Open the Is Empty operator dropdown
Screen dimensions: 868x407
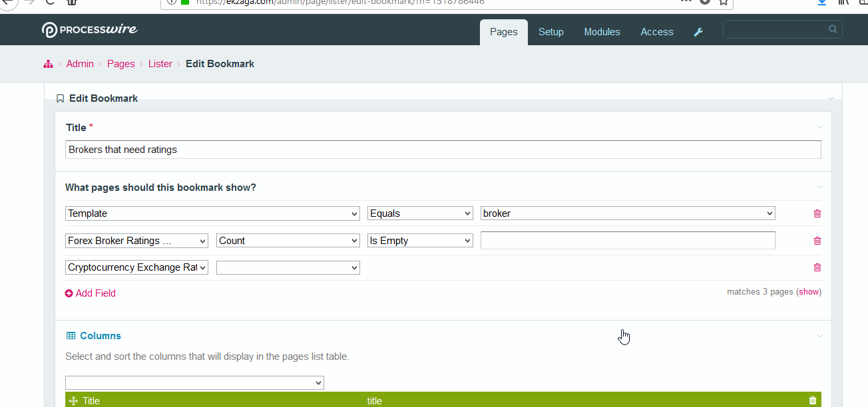(x=421, y=241)
